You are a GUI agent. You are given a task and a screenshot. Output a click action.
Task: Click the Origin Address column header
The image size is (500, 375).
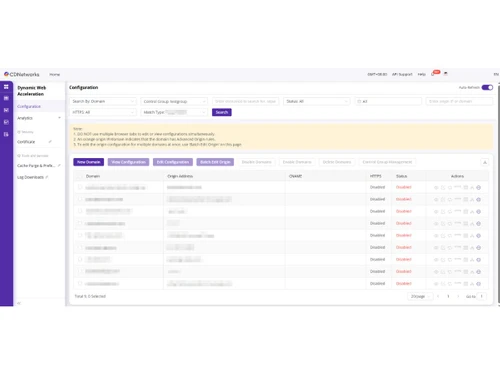pyautogui.click(x=180, y=176)
